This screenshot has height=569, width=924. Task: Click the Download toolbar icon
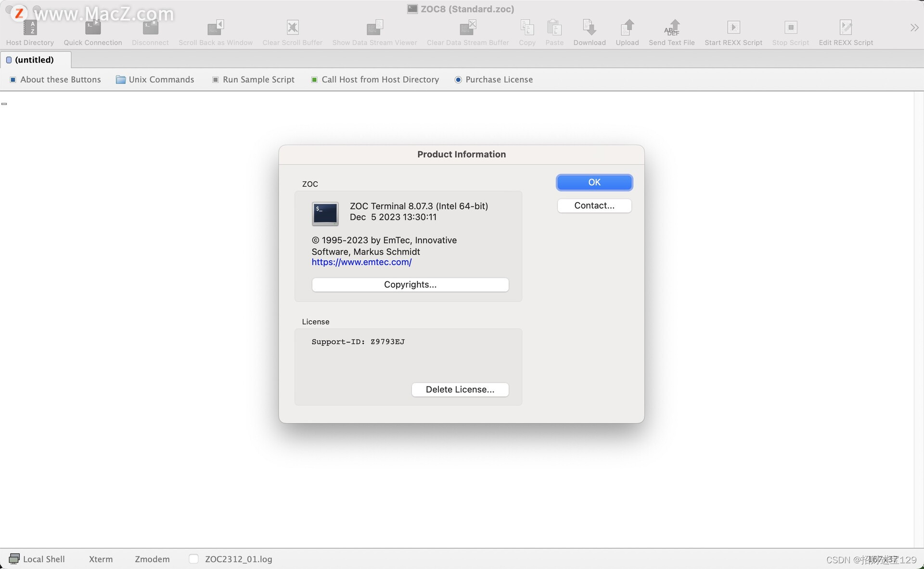pos(590,28)
